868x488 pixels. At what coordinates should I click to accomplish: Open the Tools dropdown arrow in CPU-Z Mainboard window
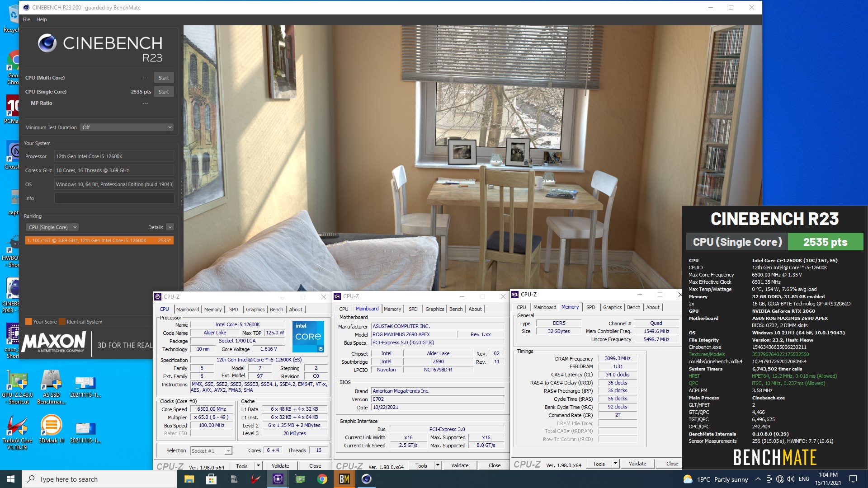click(x=438, y=465)
